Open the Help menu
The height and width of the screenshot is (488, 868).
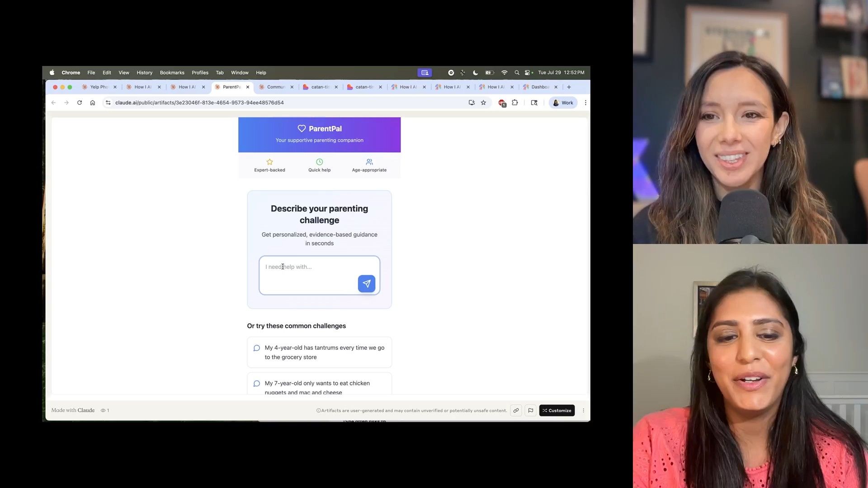[x=261, y=72]
